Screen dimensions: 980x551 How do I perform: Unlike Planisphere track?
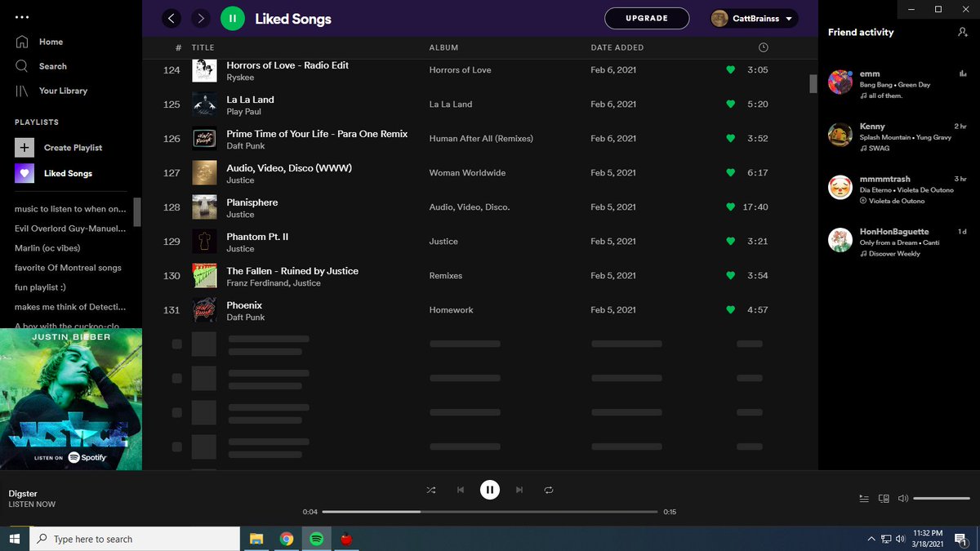click(731, 207)
